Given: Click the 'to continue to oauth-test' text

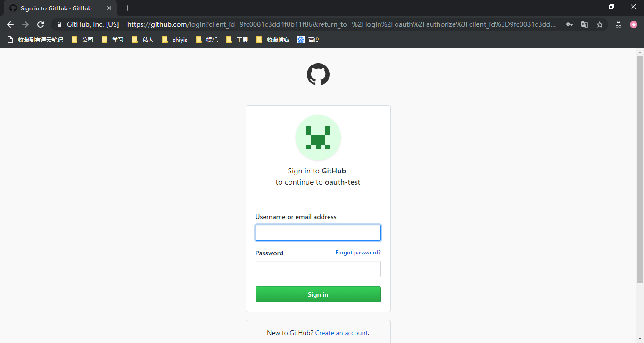Looking at the screenshot, I should pyautogui.click(x=318, y=182).
